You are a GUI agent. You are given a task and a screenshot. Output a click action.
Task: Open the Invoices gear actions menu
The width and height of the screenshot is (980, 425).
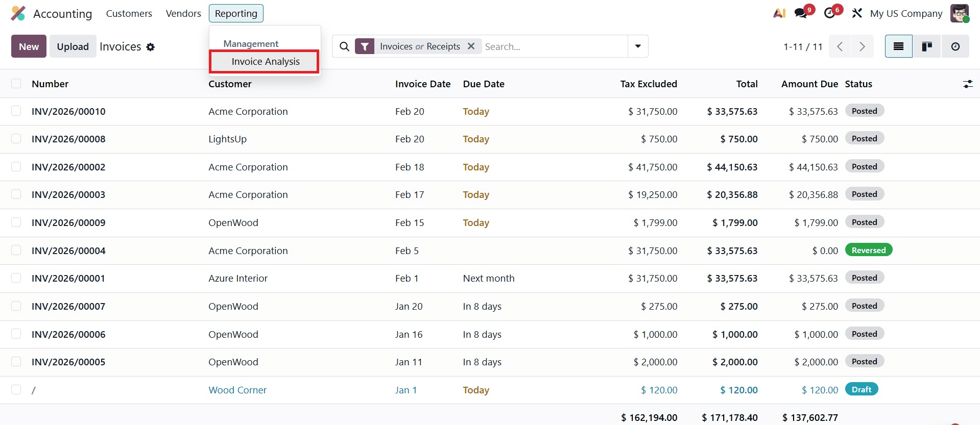tap(150, 47)
